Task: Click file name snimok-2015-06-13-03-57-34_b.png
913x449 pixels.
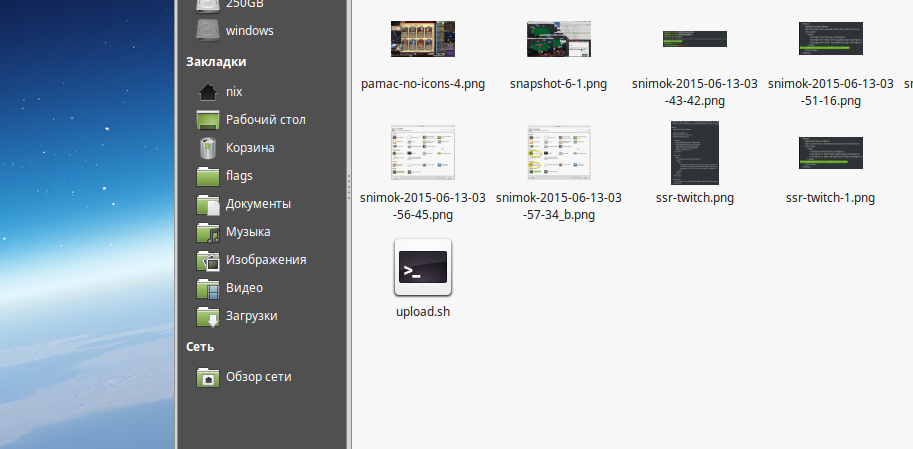Action: click(x=559, y=207)
